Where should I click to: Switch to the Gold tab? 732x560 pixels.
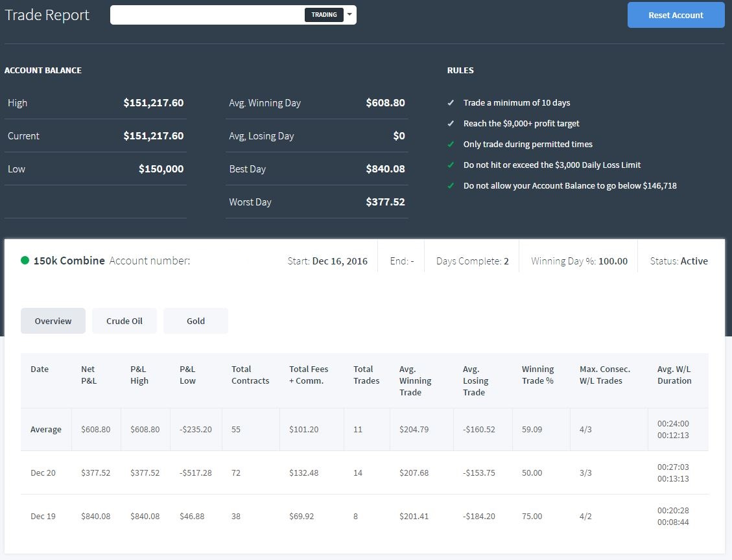[x=196, y=321]
